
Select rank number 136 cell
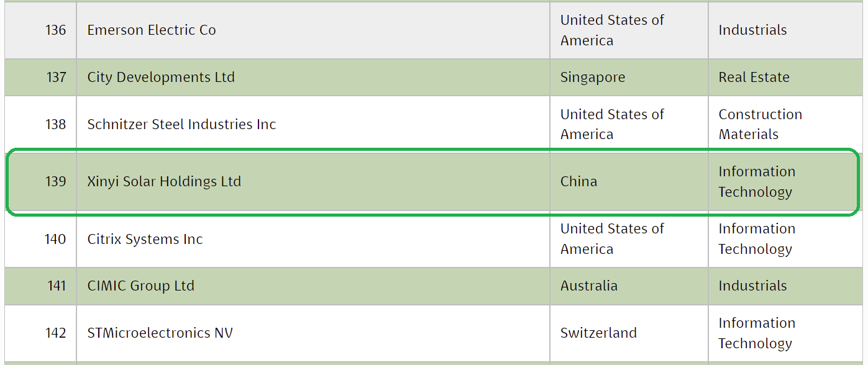click(55, 30)
